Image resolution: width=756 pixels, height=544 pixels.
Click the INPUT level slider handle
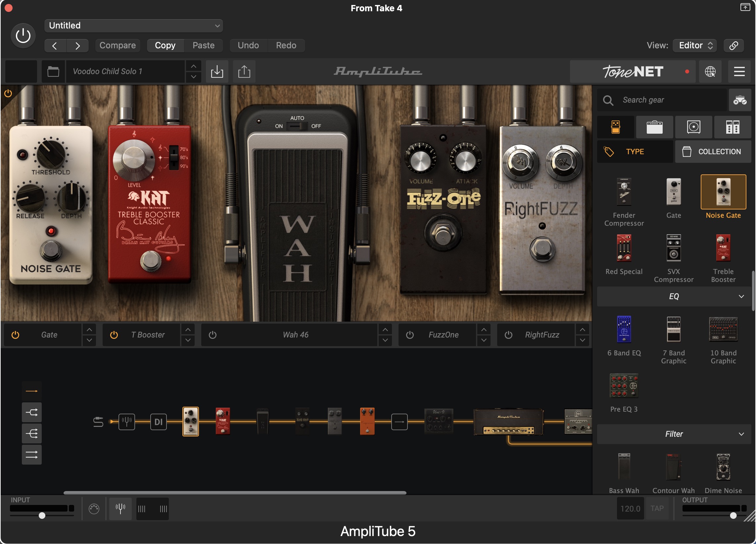click(x=42, y=516)
